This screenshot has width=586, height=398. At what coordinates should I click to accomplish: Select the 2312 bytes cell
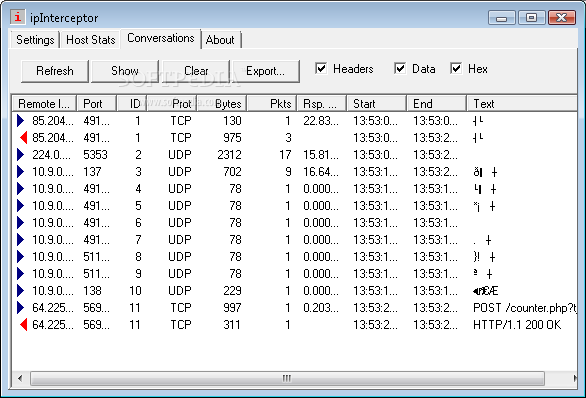229,154
